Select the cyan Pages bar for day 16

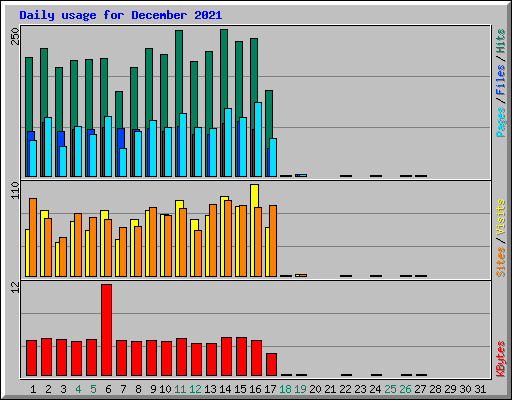pyautogui.click(x=258, y=139)
